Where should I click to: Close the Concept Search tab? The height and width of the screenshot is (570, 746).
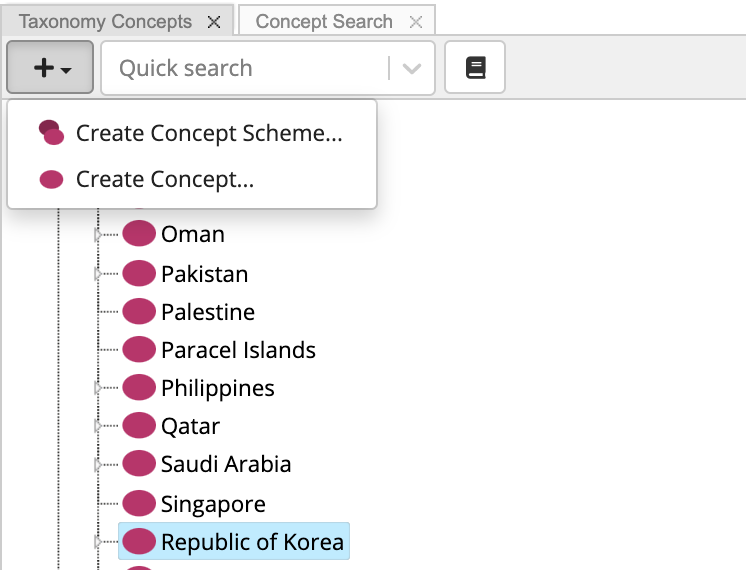point(416,21)
